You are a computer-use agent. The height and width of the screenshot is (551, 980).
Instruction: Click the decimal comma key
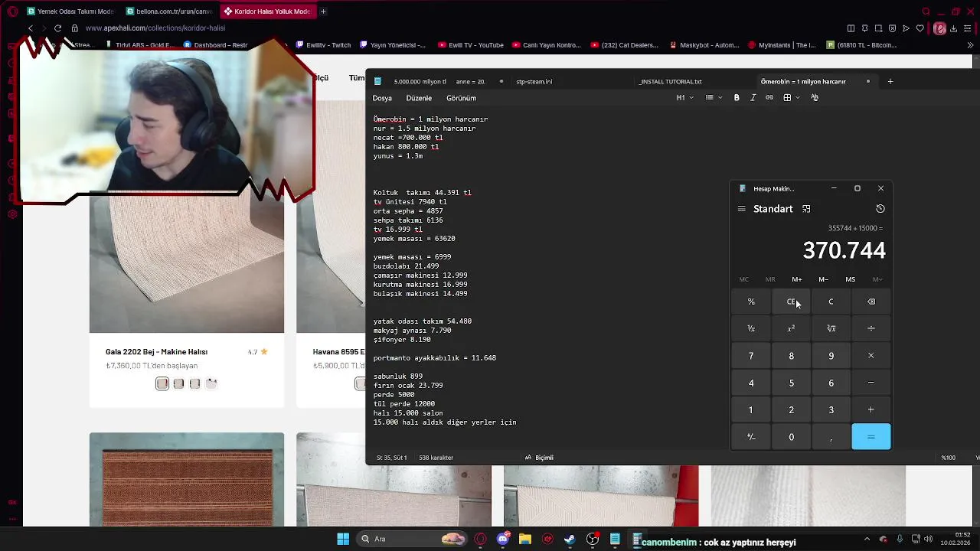pyautogui.click(x=831, y=437)
